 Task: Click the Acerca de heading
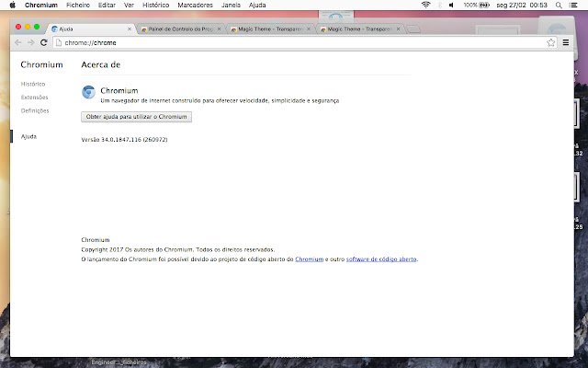(100, 64)
